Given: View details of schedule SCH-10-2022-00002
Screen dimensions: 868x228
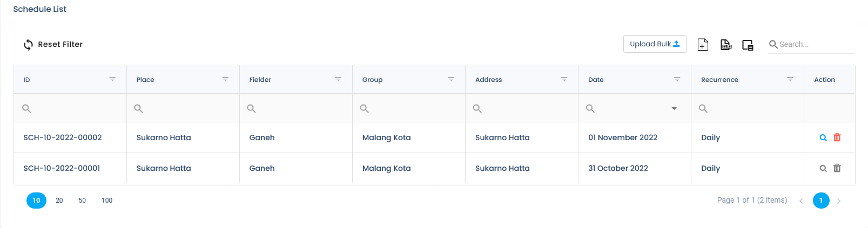Looking at the screenshot, I should (x=823, y=137).
